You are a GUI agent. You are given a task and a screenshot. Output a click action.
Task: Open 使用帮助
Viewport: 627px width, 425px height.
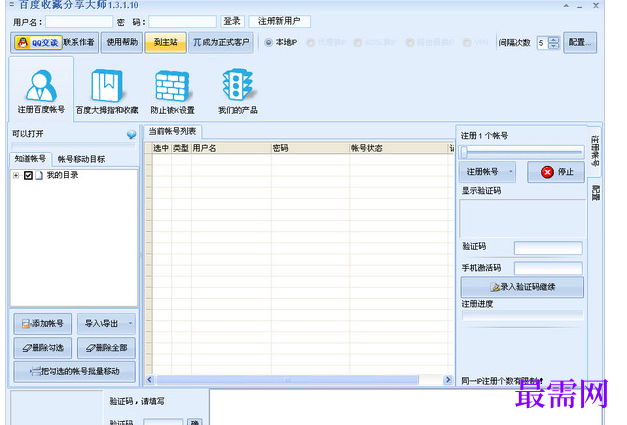point(122,42)
